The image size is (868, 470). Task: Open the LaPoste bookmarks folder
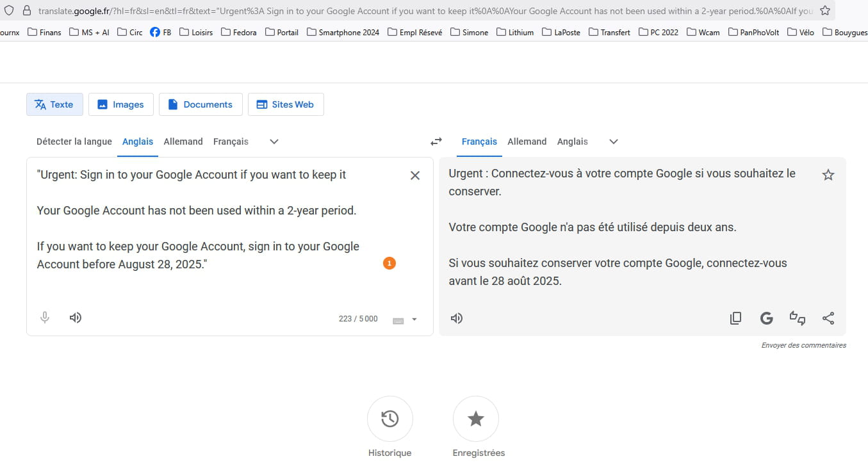tap(561, 32)
